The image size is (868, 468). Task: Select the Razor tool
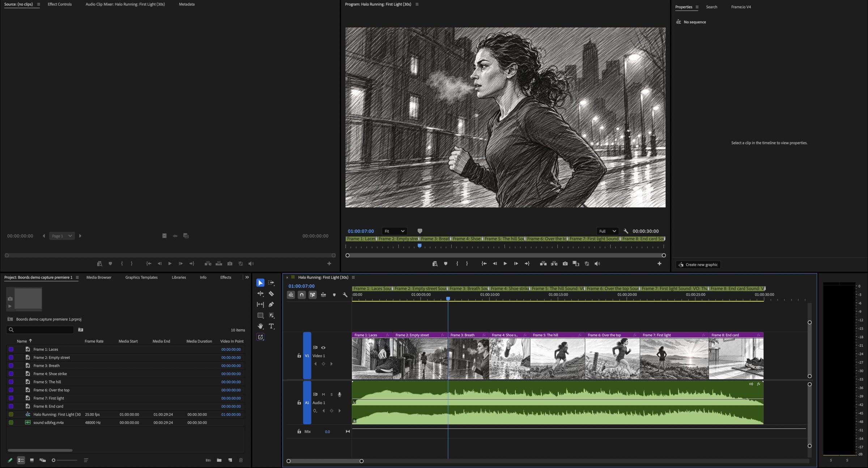pos(271,293)
